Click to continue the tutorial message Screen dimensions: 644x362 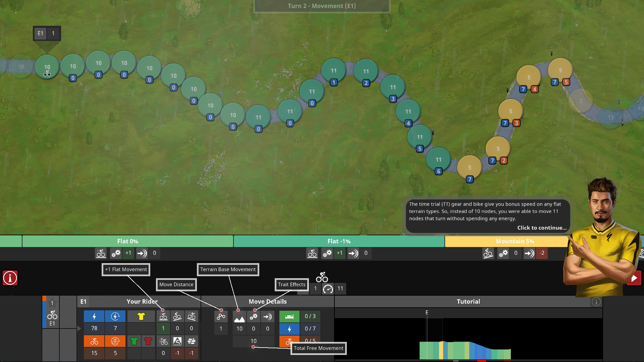542,228
